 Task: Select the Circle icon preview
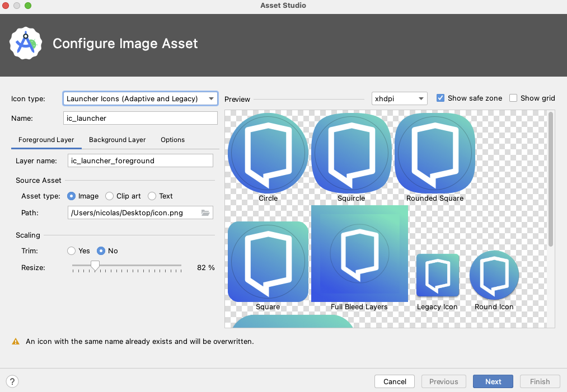[x=268, y=153]
